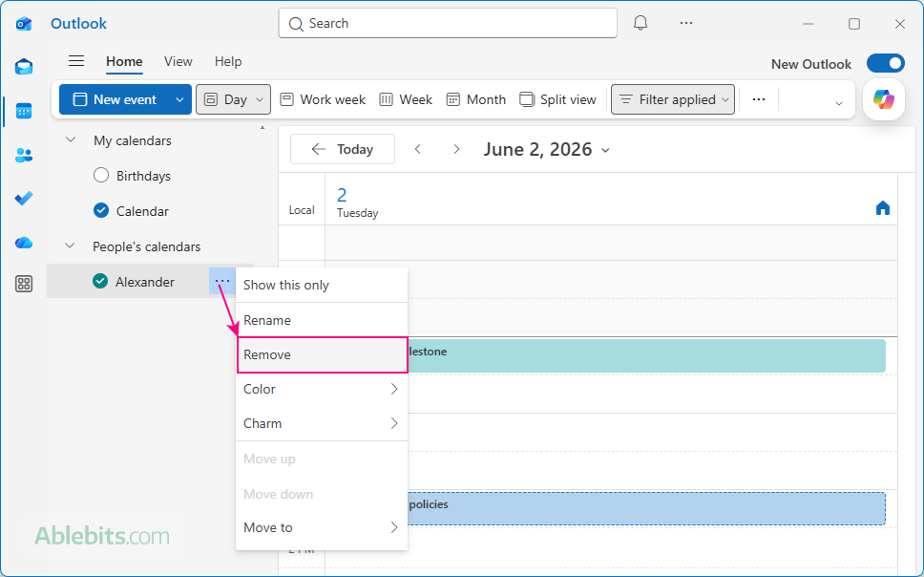Open June 2, 2026 date picker

[x=546, y=149]
